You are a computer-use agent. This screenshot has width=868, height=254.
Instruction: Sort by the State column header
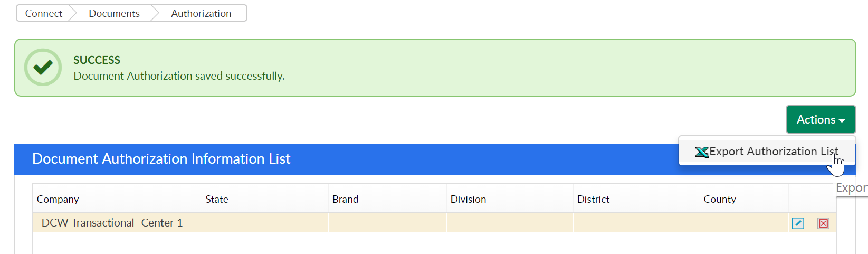click(217, 199)
